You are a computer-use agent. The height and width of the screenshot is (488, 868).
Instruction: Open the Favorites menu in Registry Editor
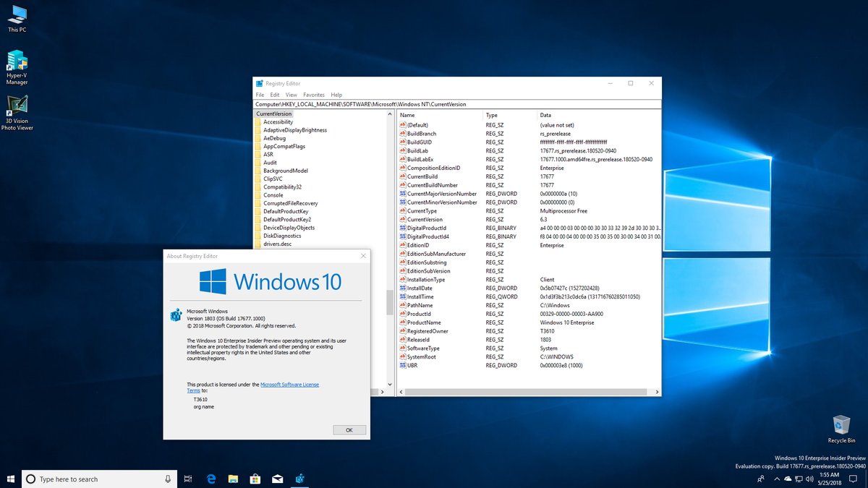[x=314, y=95]
